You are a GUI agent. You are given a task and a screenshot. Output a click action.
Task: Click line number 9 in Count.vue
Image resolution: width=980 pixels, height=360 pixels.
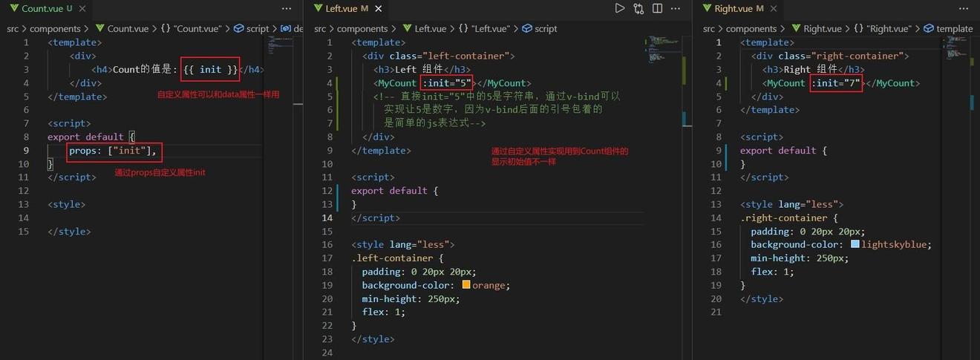pos(26,150)
